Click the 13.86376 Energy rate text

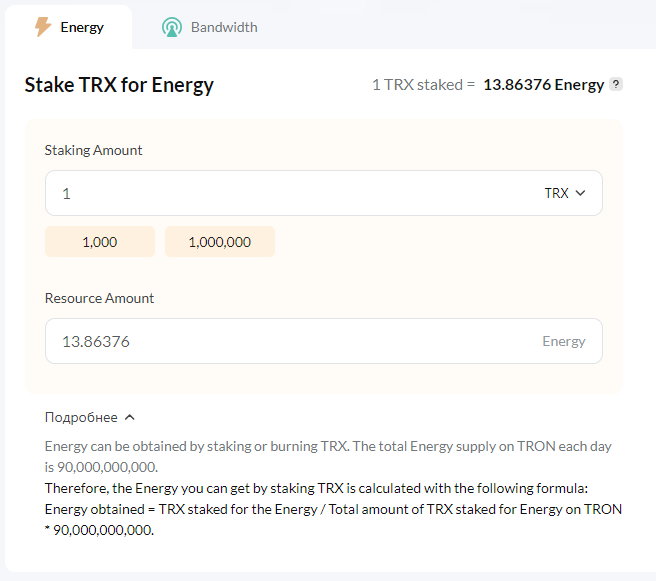pos(544,84)
